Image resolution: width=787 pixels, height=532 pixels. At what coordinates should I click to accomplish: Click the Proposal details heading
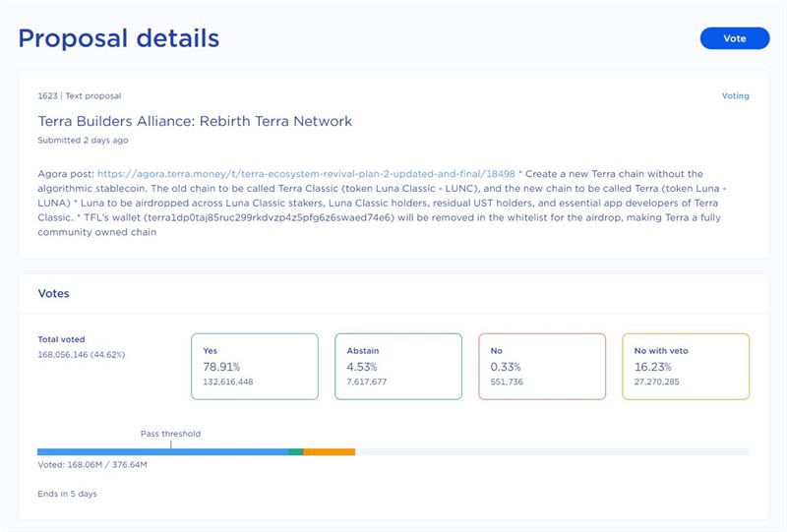[x=118, y=38]
